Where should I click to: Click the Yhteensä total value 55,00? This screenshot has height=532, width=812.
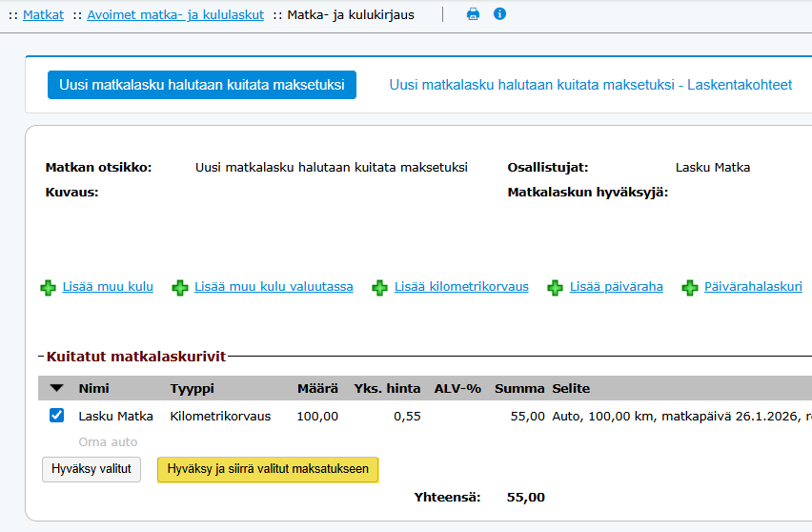click(526, 498)
